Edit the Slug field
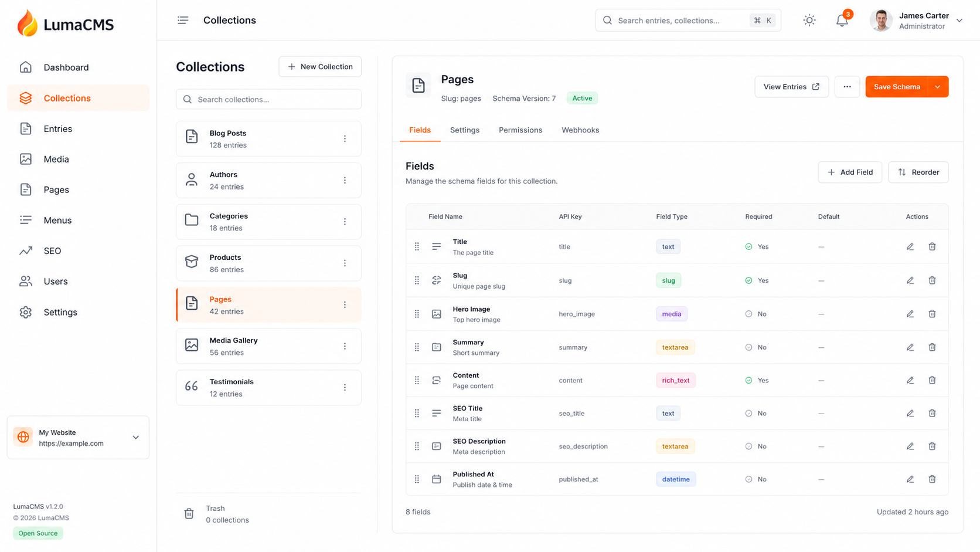This screenshot has height=552, width=980. tap(910, 280)
